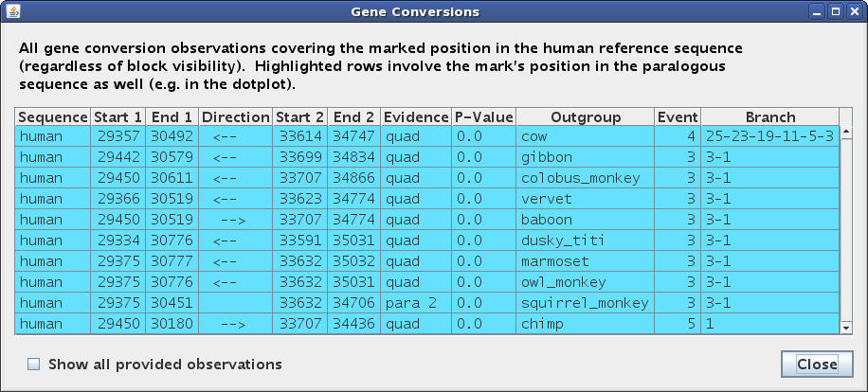The width and height of the screenshot is (868, 392).
Task: Click the Start 2 column header
Action: pos(299,117)
